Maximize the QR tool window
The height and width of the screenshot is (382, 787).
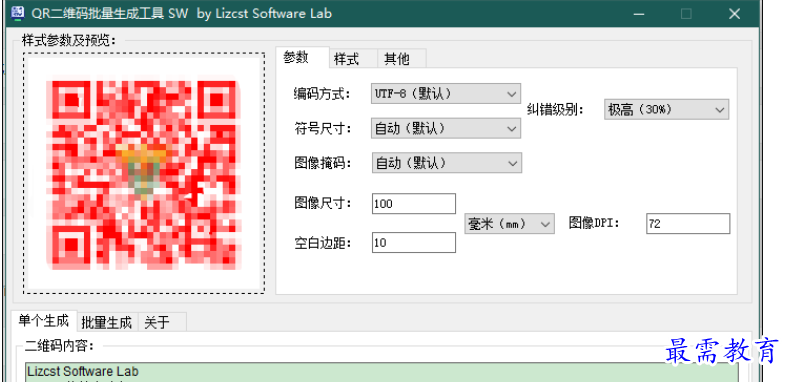click(x=686, y=14)
